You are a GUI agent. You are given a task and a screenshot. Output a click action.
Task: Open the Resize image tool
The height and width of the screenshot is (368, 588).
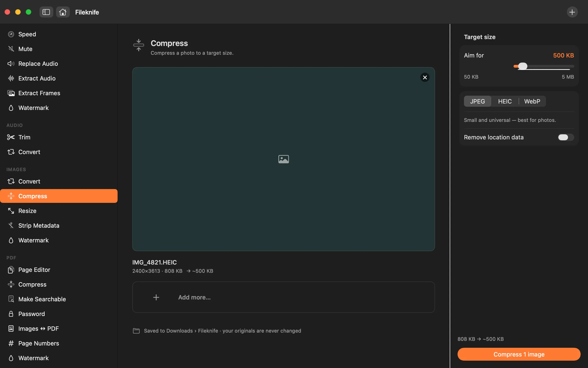click(59, 211)
